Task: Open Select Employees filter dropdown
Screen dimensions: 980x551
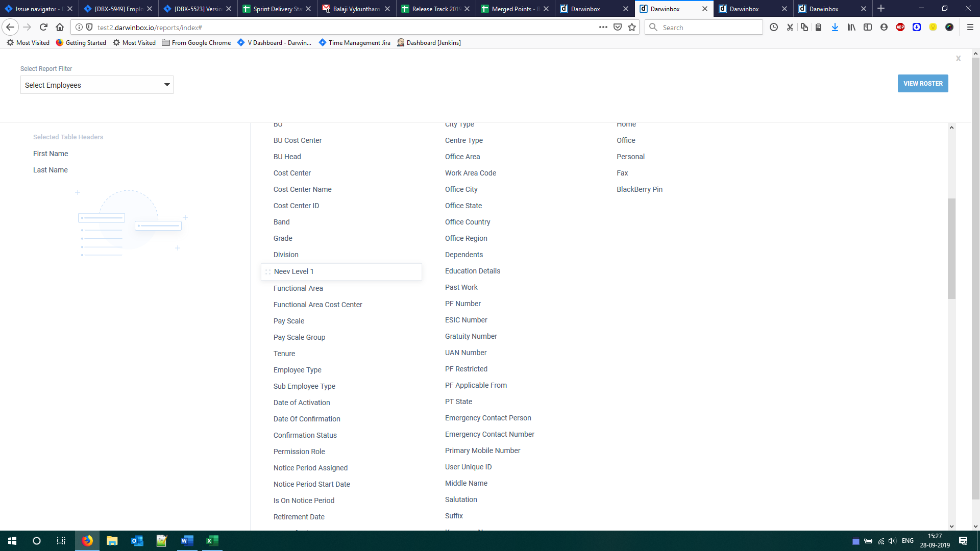Action: point(97,85)
